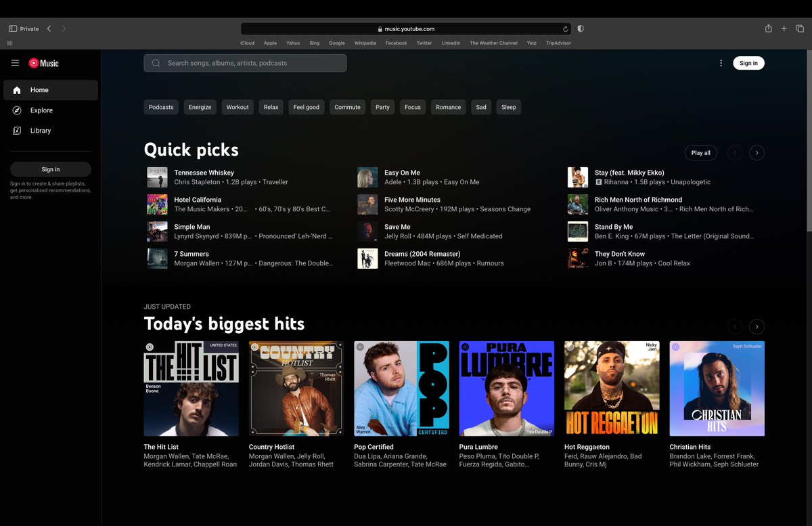Select the Commute mood chip
Screen dimensions: 812x526
coord(347,107)
